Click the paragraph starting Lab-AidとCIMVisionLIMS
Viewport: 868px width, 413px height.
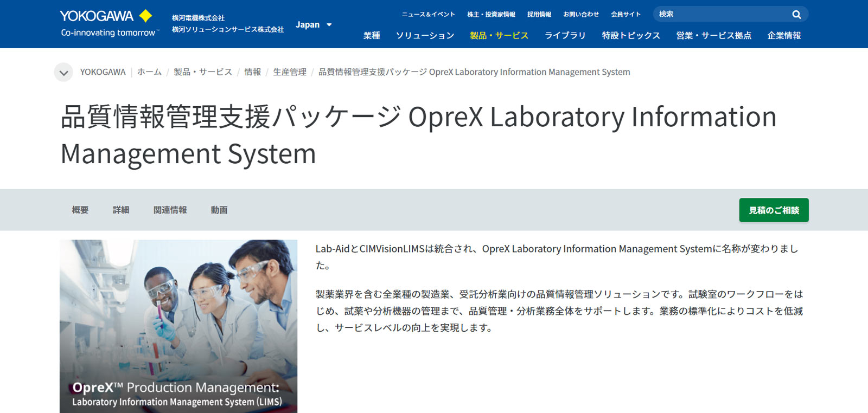[557, 257]
